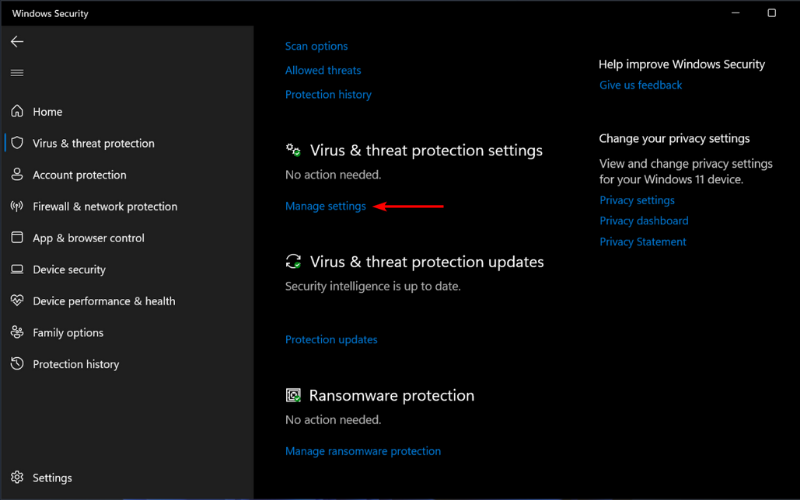
Task: Open Scan options link
Action: 316,46
